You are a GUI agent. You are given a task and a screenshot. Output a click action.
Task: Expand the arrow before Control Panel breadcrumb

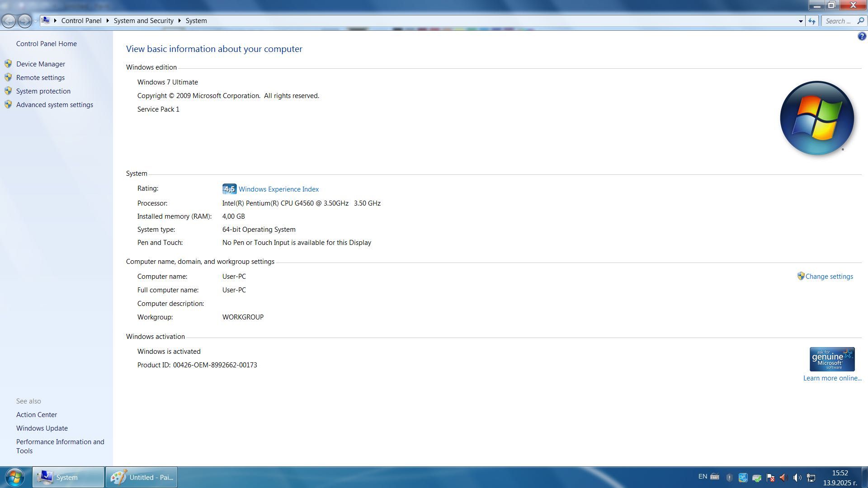click(x=55, y=21)
